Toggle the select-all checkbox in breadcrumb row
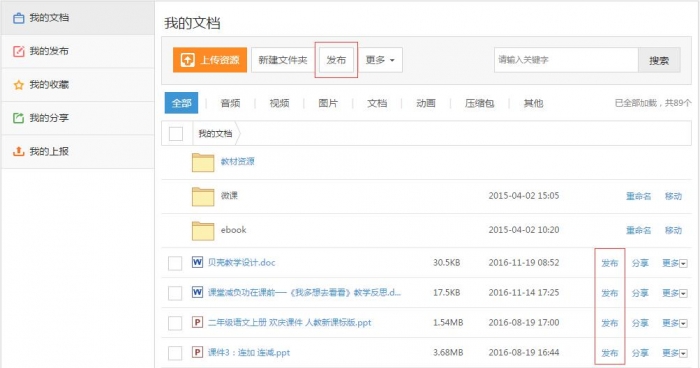The width and height of the screenshot is (700, 368). click(176, 134)
